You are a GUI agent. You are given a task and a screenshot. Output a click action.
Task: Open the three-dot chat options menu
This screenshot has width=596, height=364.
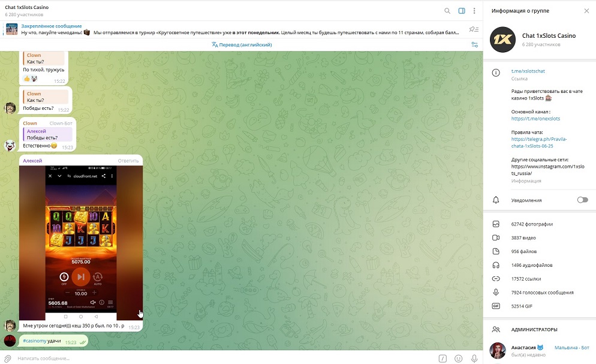(474, 11)
